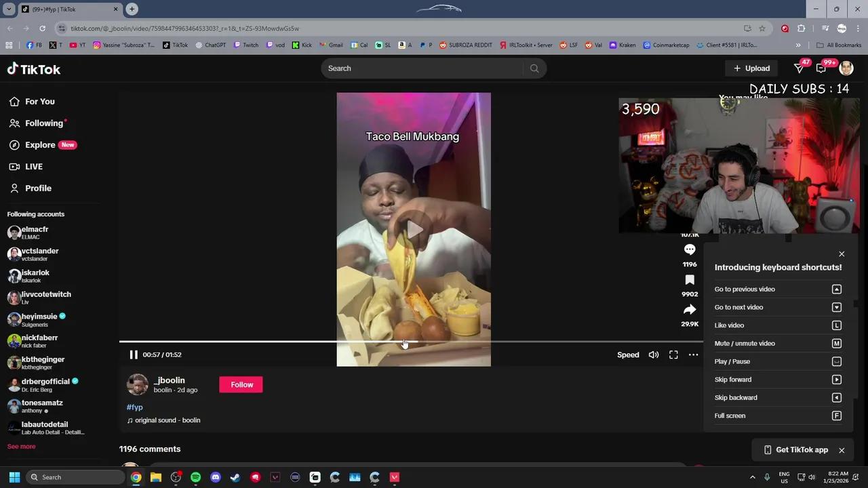Open the comments icon on the video
The width and height of the screenshot is (868, 488).
(x=690, y=249)
